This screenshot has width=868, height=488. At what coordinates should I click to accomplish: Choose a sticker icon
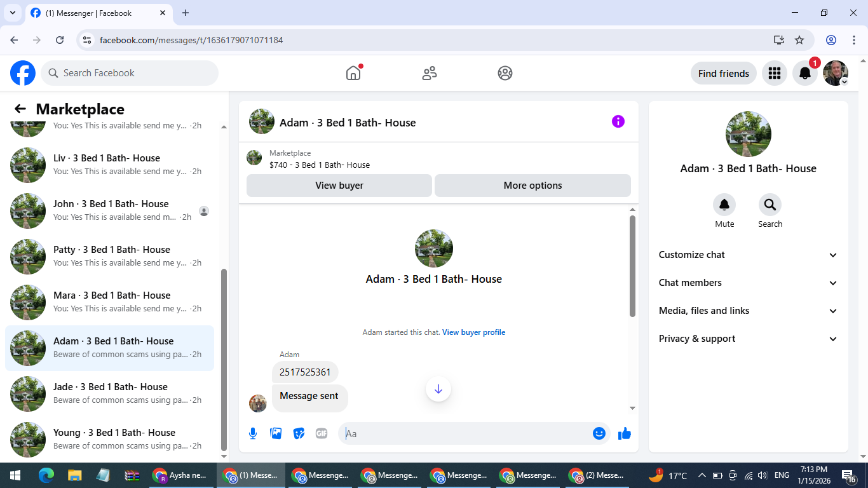[x=299, y=433]
